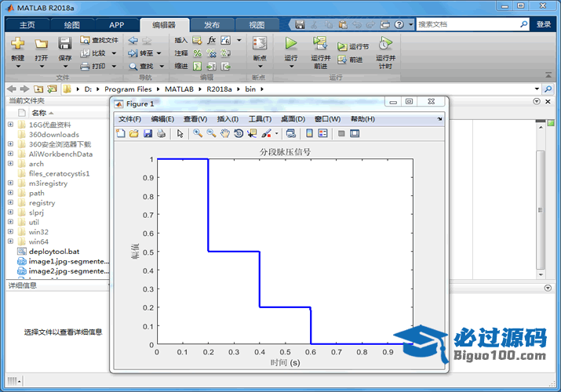Image resolution: width=561 pixels, height=392 pixels.
Task: Click editor vertical scrollbar thumb
Action: (x=541, y=210)
